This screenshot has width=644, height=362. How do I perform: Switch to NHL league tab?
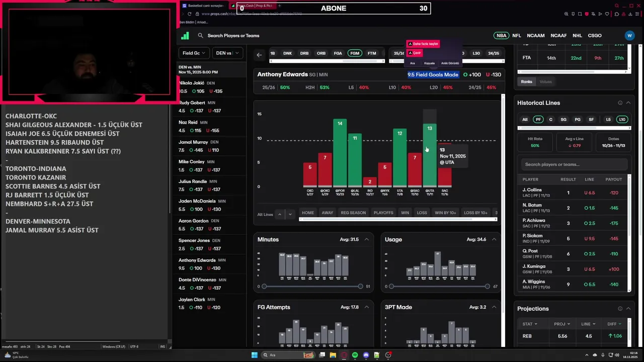pyautogui.click(x=577, y=36)
